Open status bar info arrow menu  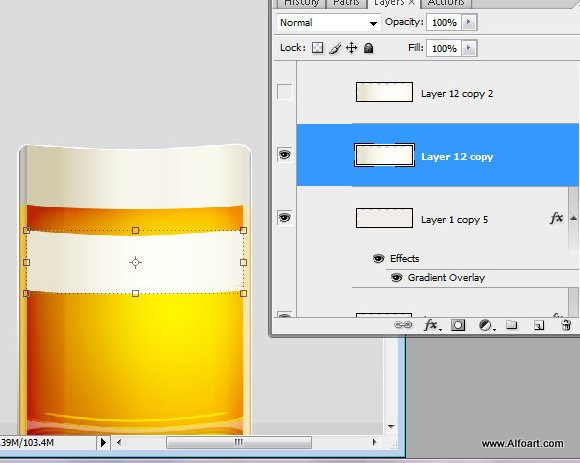[x=103, y=442]
